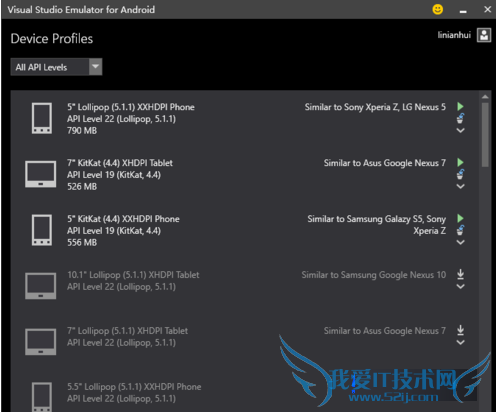Image resolution: width=496 pixels, height=412 pixels.
Task: Download the 7" Lollipop XHDPI Tablet profile
Action: point(460,330)
